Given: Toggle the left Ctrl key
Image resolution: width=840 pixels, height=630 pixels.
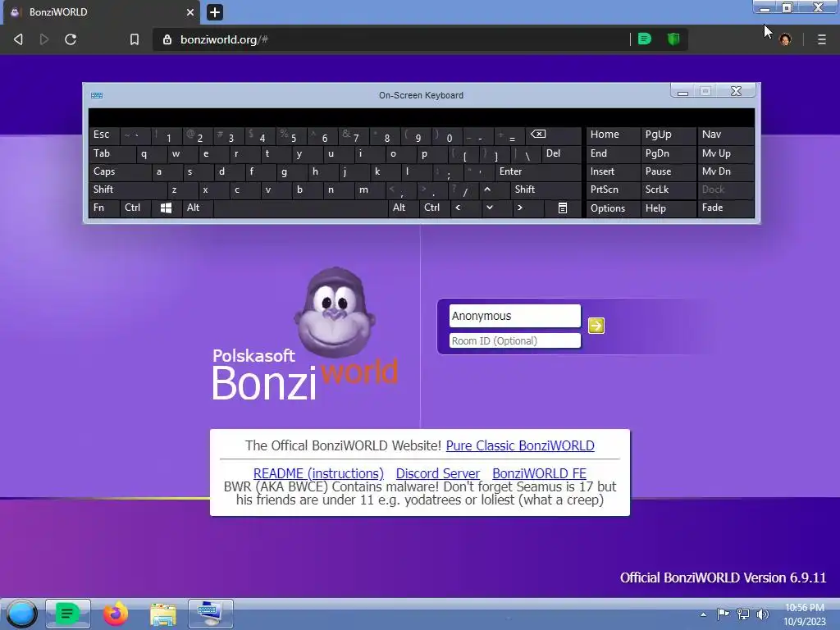Looking at the screenshot, I should [x=135, y=208].
